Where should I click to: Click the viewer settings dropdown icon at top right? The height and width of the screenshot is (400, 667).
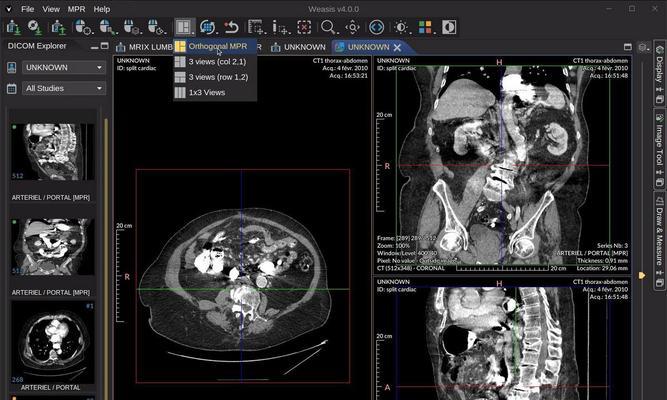click(643, 47)
